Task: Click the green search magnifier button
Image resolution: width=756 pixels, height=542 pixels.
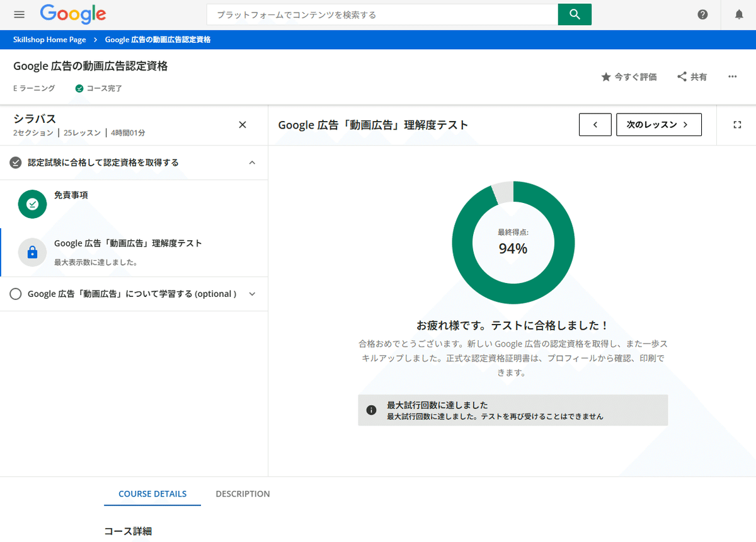Action: 575,14
